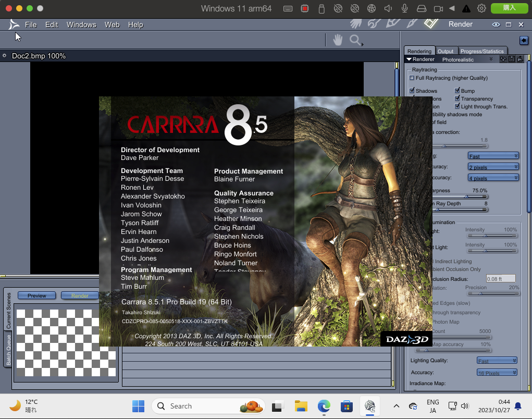Viewport: 532px width, 419px height.
Task: Open the Assemble room hand icon
Action: click(356, 24)
